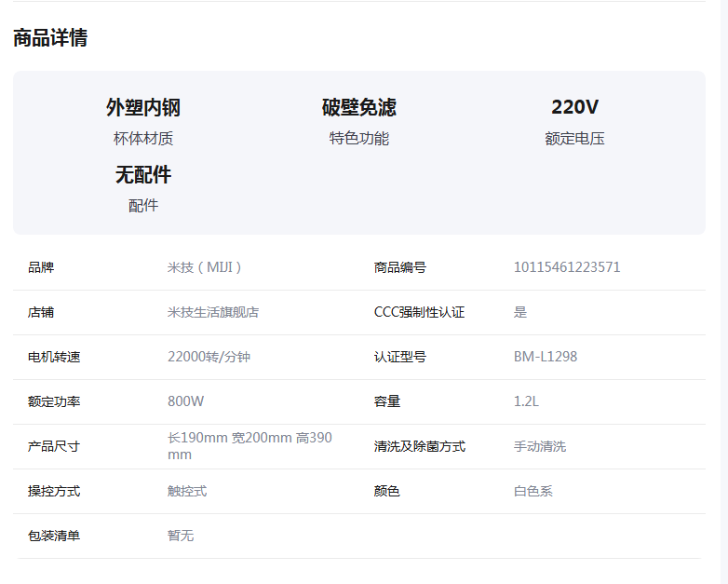Click the 店铺 row label
Screen dimensions: 728x584
click(x=41, y=312)
